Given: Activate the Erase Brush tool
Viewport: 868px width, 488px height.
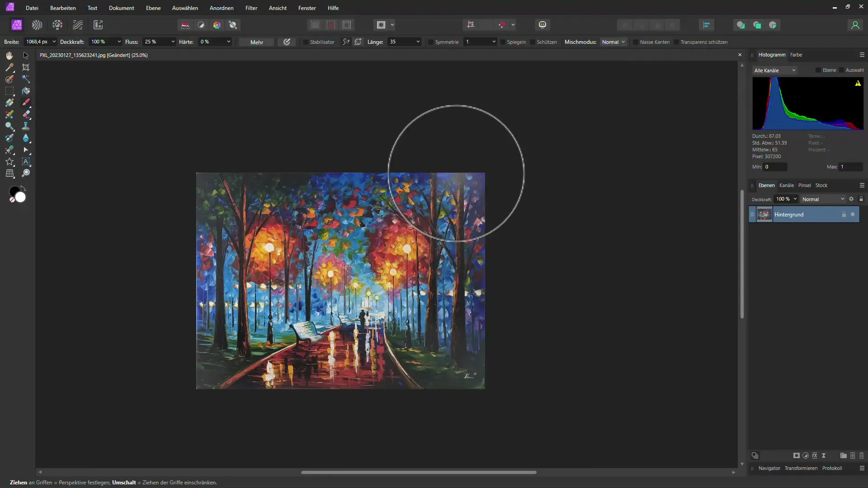Looking at the screenshot, I should point(26,114).
